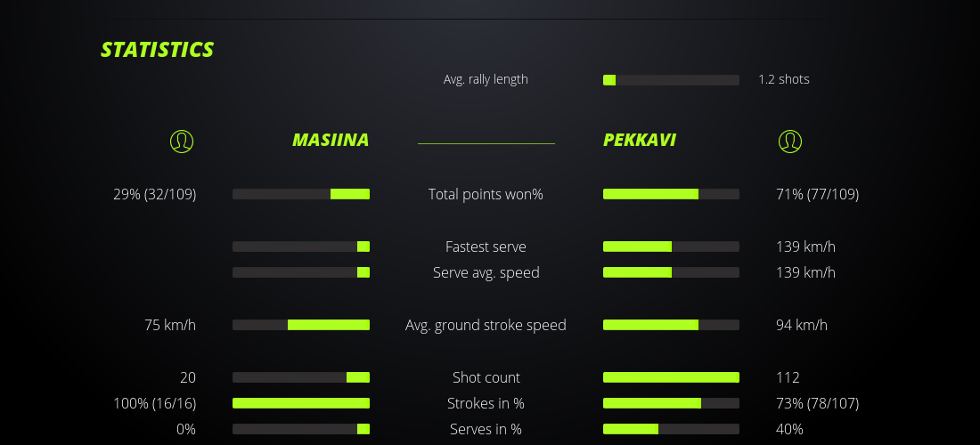Image resolution: width=980 pixels, height=445 pixels.
Task: Click Masiina's strokes in % bar
Action: [x=301, y=403]
